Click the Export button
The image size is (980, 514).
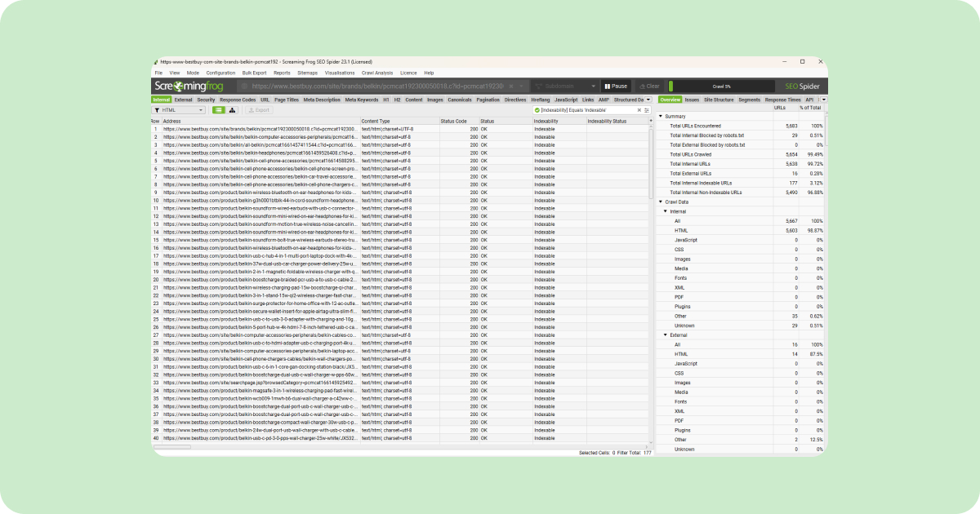[x=258, y=110]
